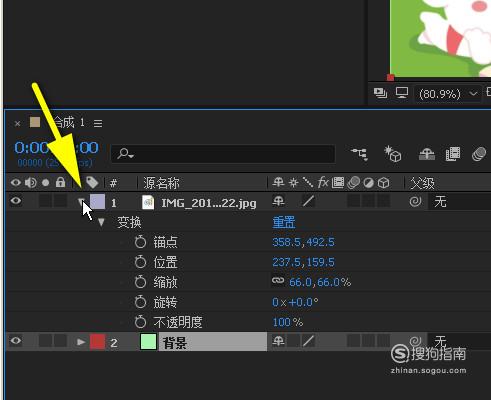The height and width of the screenshot is (400, 491).
Task: Click the solo dot column header icon
Action: point(46,183)
